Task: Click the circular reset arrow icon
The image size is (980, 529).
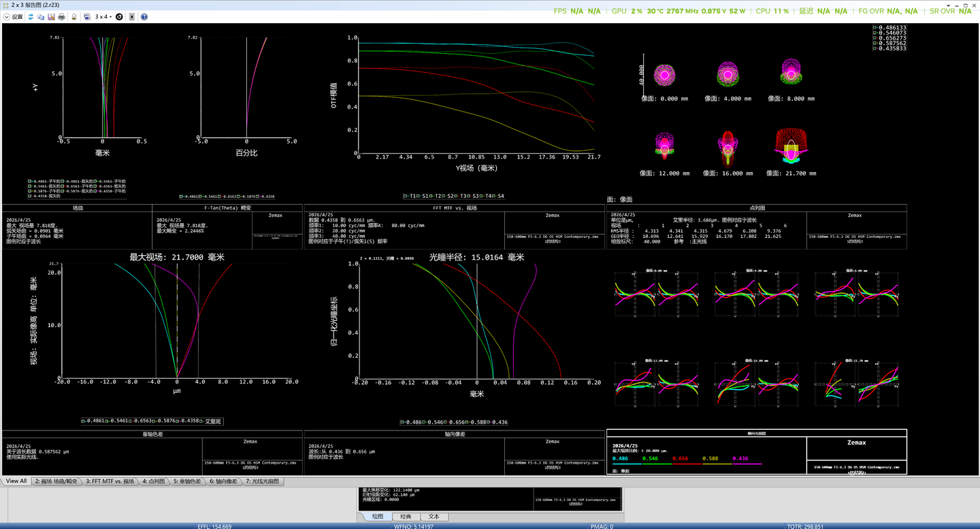Action: [x=119, y=17]
